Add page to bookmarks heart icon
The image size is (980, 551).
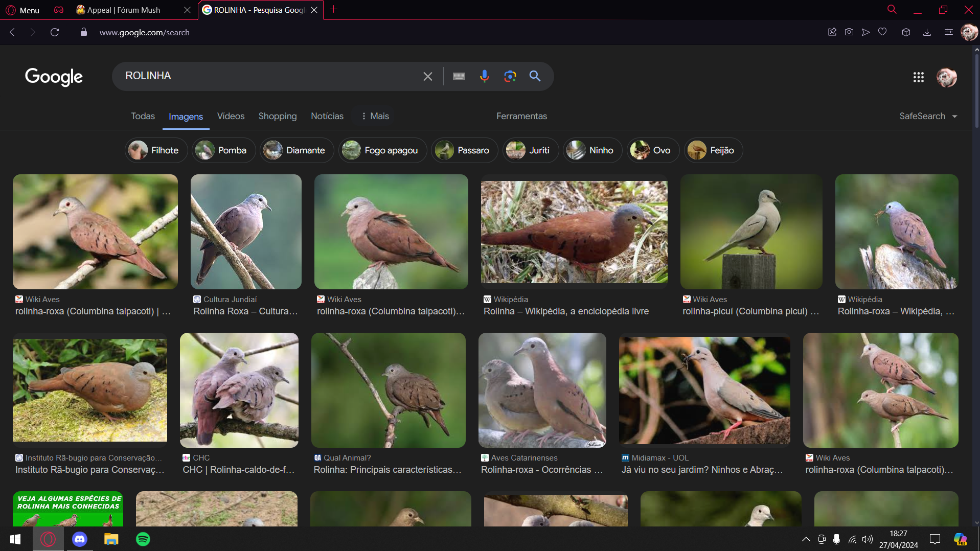[882, 32]
